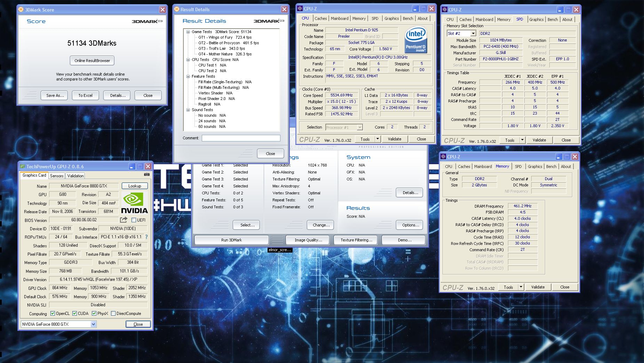Click the Change... settings button
Image resolution: width=644 pixels, height=363 pixels.
tap(321, 225)
